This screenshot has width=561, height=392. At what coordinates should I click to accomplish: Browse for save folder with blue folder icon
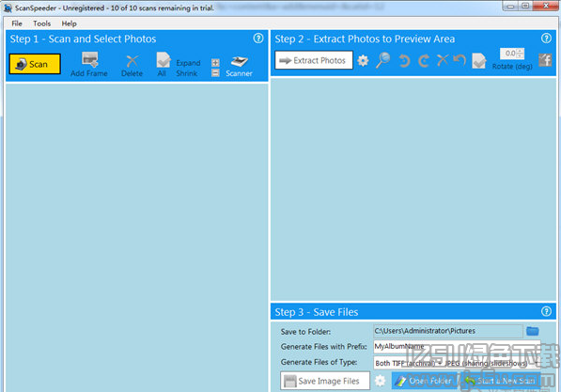(x=533, y=331)
